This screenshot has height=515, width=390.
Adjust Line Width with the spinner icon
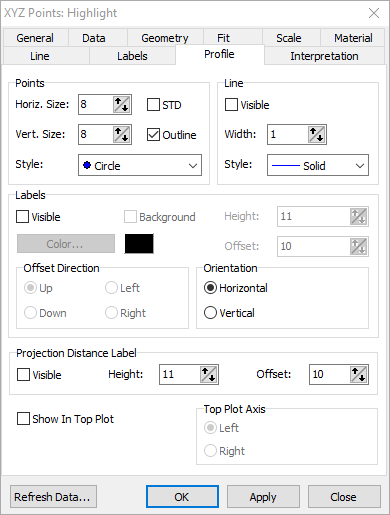click(317, 134)
